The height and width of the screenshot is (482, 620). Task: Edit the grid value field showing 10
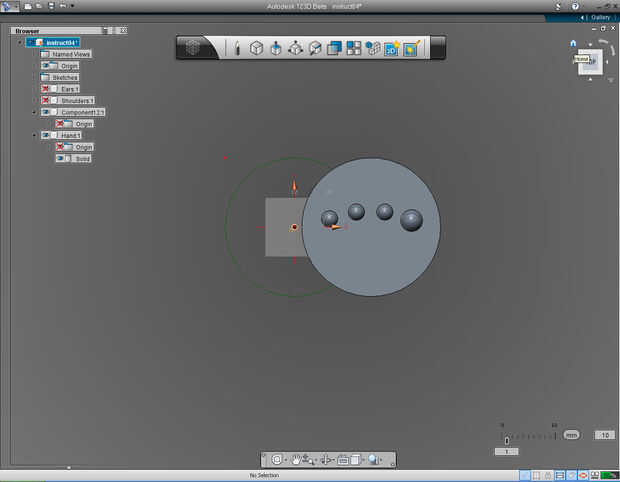pos(605,435)
